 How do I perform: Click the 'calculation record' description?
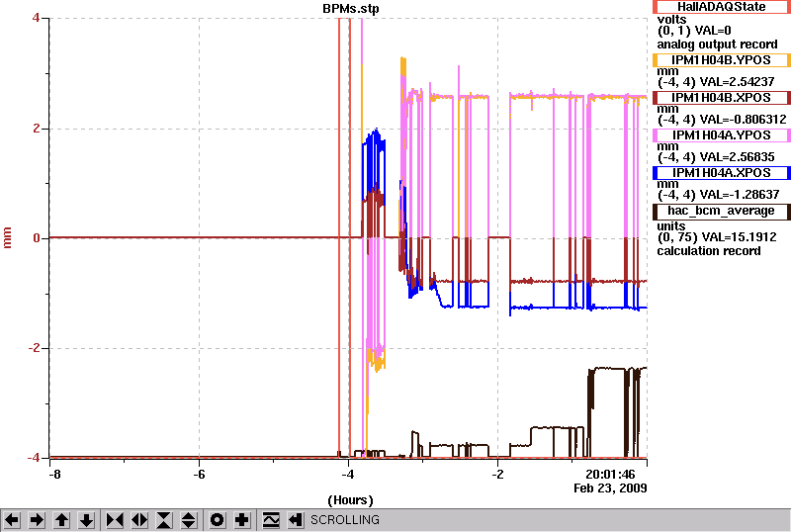[x=709, y=251]
